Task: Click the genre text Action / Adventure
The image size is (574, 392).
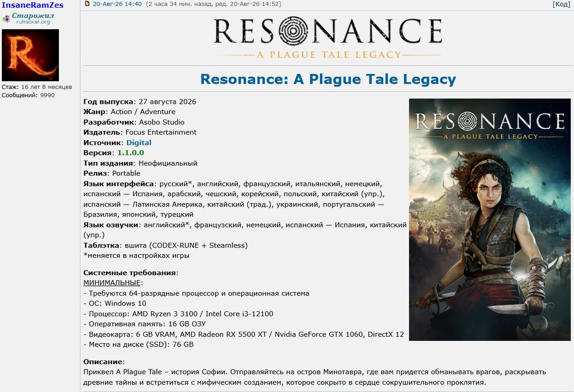Action: 143,112
